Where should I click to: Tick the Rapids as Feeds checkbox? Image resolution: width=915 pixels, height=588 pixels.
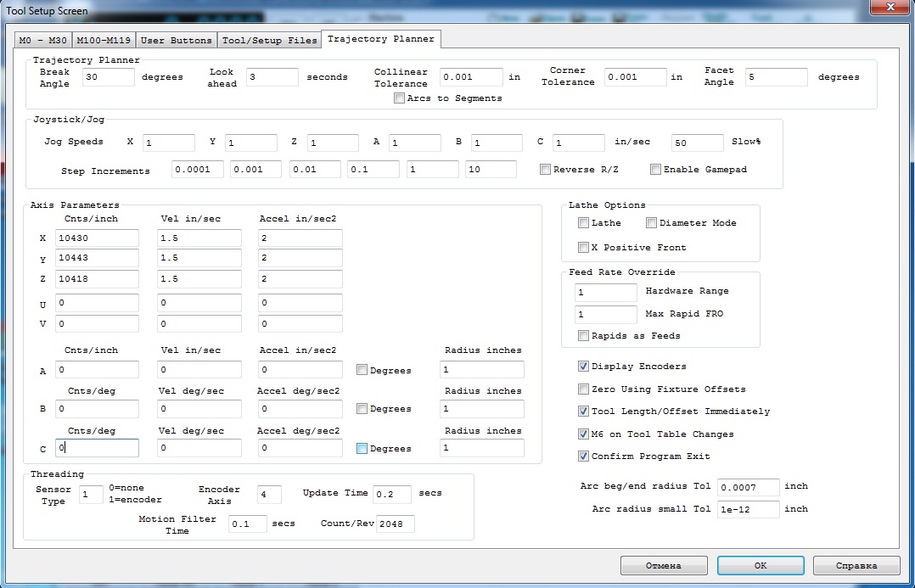[x=583, y=336]
